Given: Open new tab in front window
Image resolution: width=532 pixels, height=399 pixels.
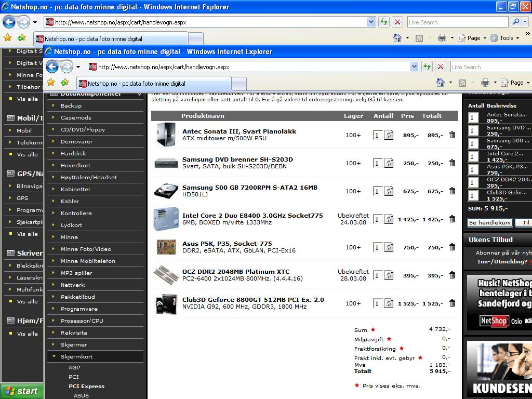Looking at the screenshot, I should click(x=239, y=84).
